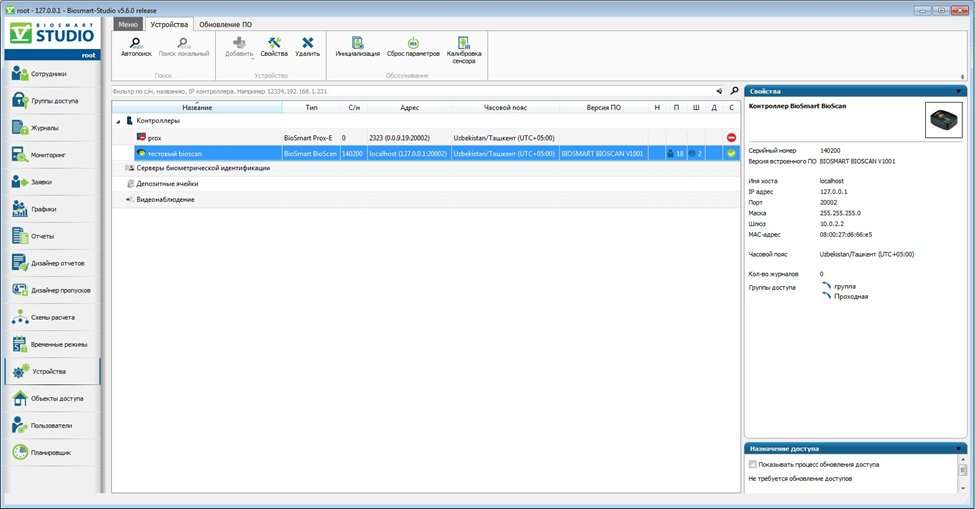Switch to Обновление ПО tab

pos(226,24)
